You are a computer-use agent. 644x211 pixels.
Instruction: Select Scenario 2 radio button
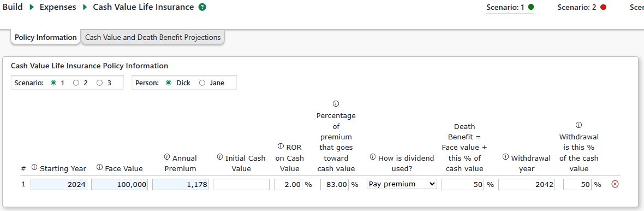point(76,83)
